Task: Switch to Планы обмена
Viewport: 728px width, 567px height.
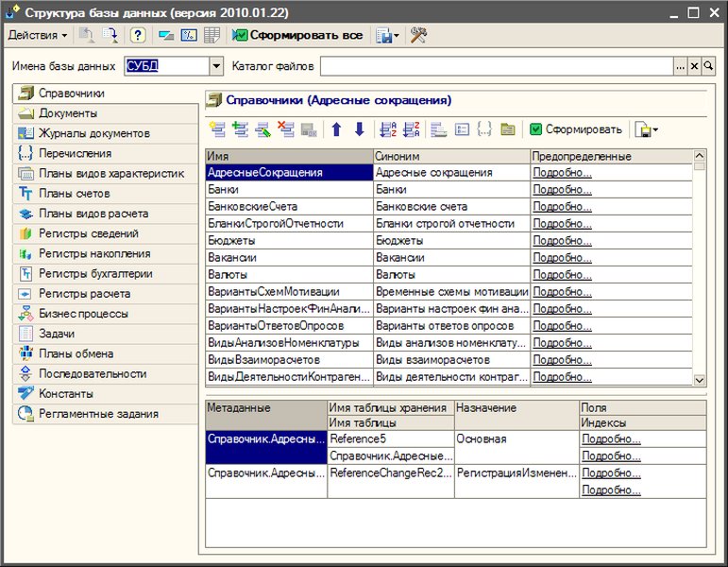Action: coord(106,353)
